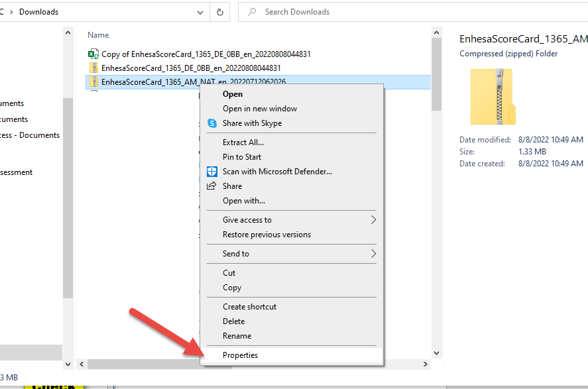The width and height of the screenshot is (588, 389).
Task: Click the zip icon of EnhesaScoreCard_1365_AM_NAT
Action: [93, 82]
